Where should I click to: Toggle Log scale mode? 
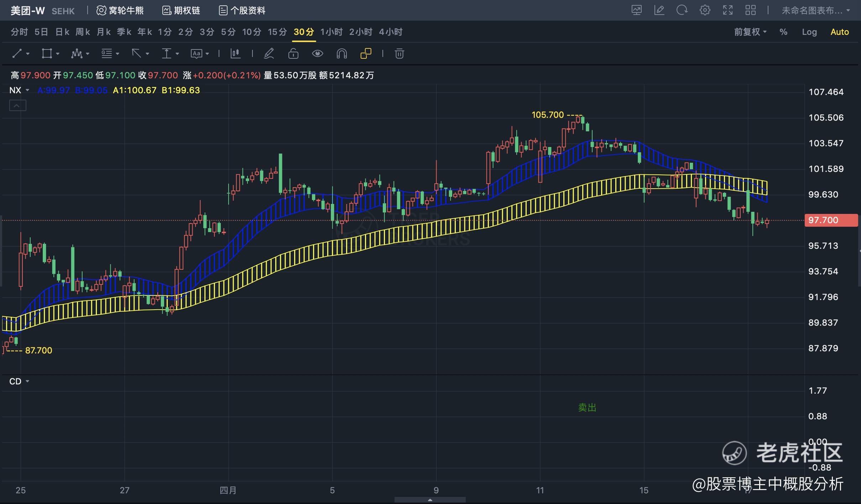809,32
